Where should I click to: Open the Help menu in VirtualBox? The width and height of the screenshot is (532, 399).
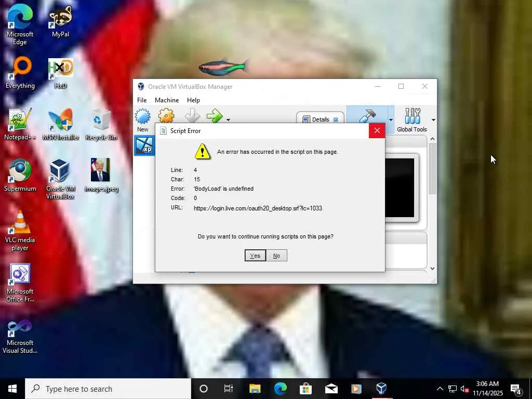[x=193, y=100]
